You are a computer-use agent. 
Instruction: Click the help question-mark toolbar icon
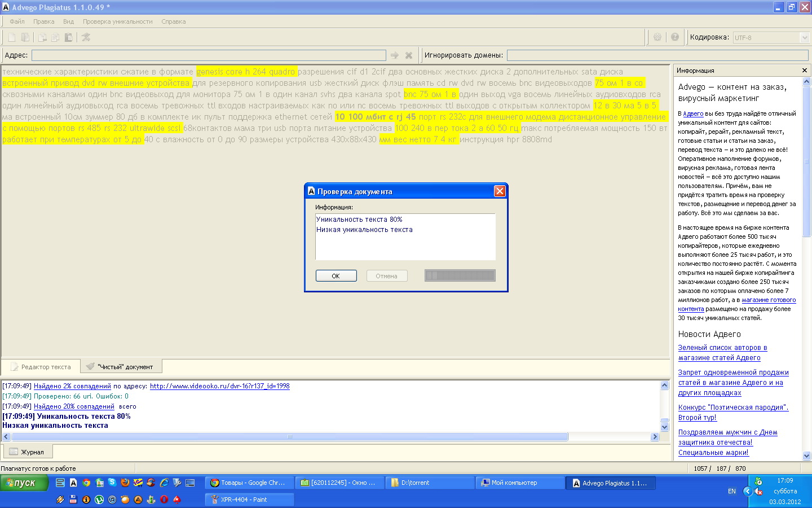[675, 37]
